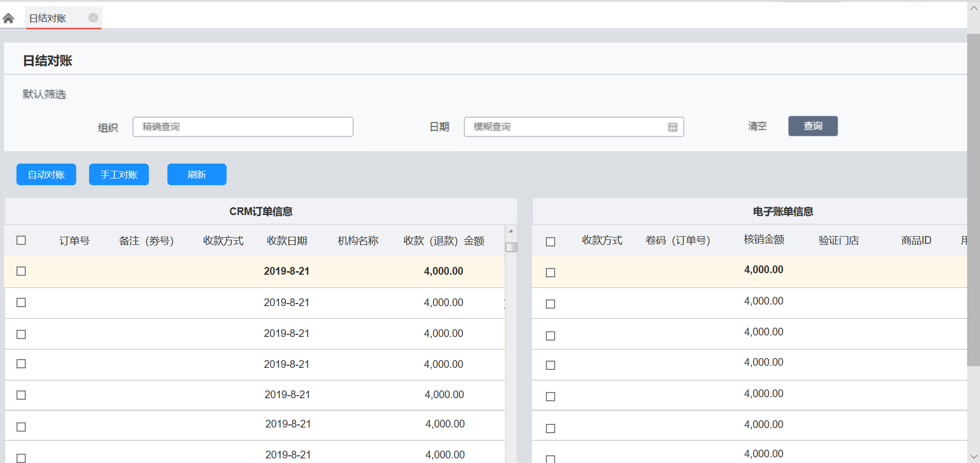Click 电子账单 table 收款方式 column header
The width and height of the screenshot is (980, 463).
[602, 240]
